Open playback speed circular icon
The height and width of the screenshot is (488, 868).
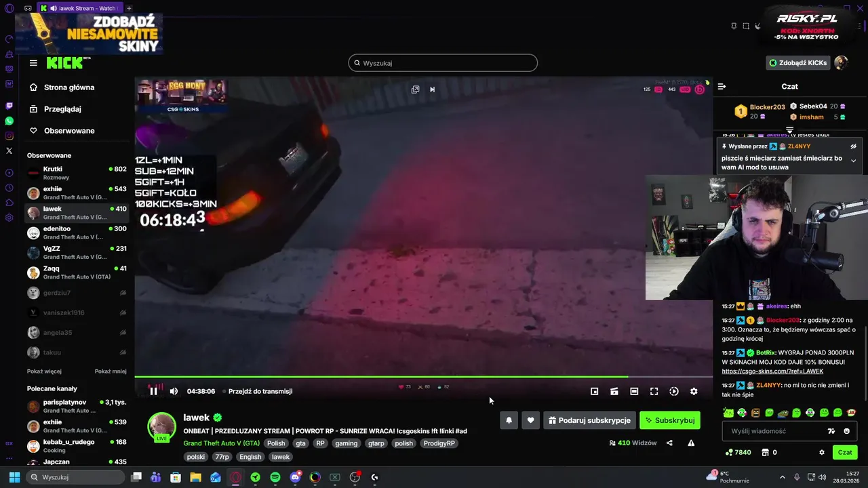click(673, 391)
